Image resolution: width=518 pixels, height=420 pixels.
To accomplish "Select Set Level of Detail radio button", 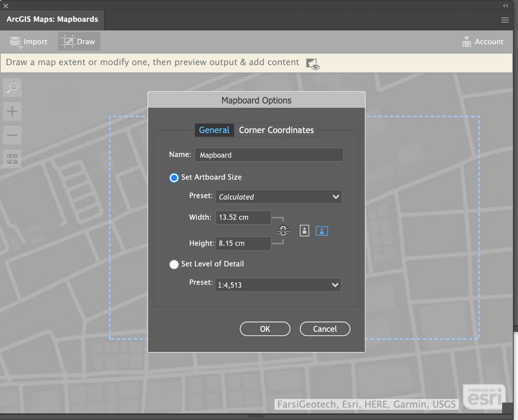I will [x=174, y=264].
